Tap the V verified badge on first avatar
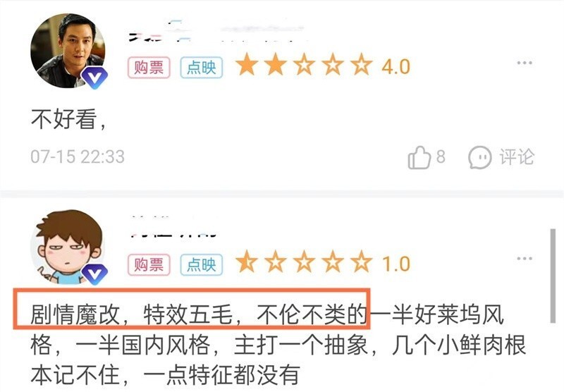The width and height of the screenshot is (564, 392). (x=94, y=77)
